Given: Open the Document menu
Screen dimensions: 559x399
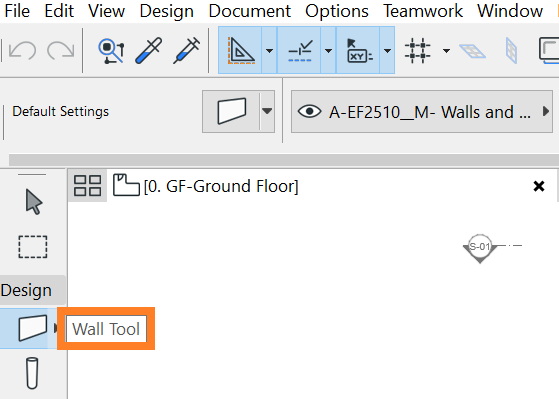Looking at the screenshot, I should pos(250,11).
